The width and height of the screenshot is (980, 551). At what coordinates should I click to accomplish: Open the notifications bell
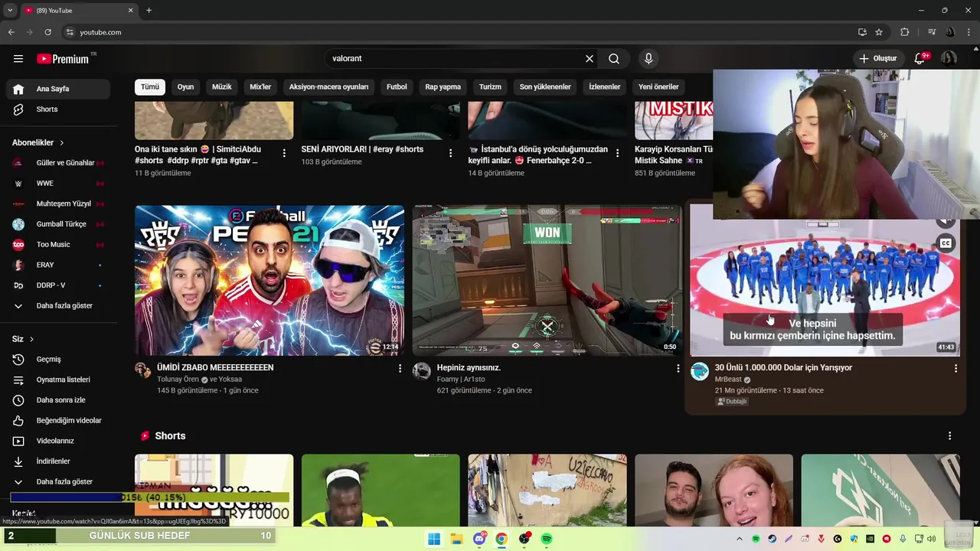(x=921, y=59)
